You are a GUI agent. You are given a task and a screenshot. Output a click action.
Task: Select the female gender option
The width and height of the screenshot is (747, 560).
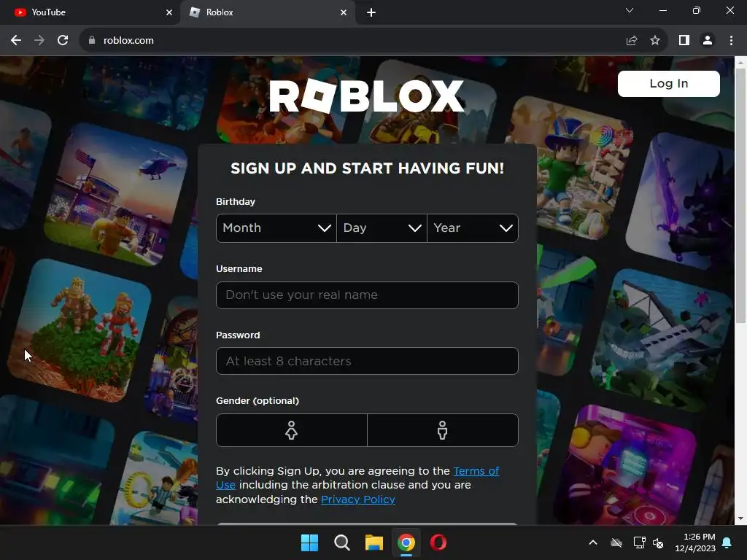(x=292, y=430)
